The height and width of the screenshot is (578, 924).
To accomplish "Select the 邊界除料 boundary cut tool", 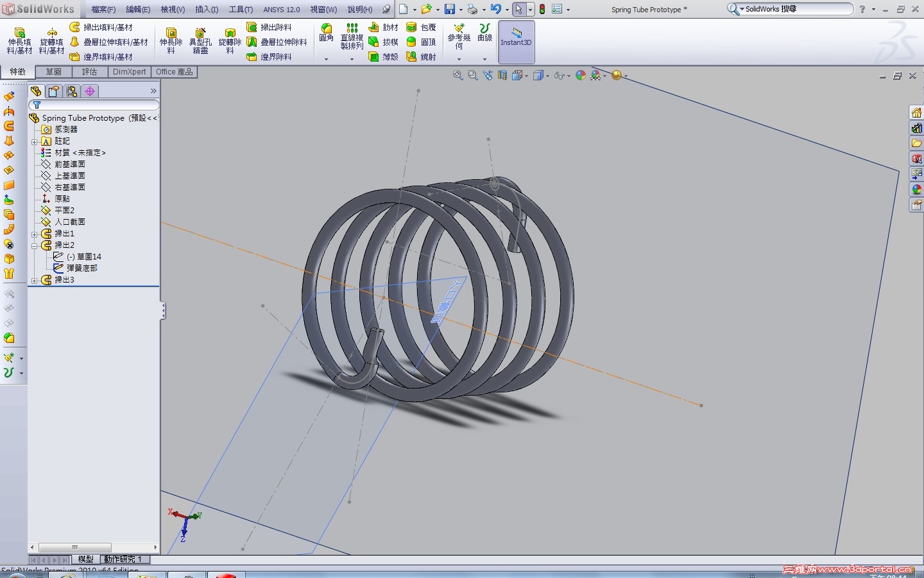I will 269,57.
